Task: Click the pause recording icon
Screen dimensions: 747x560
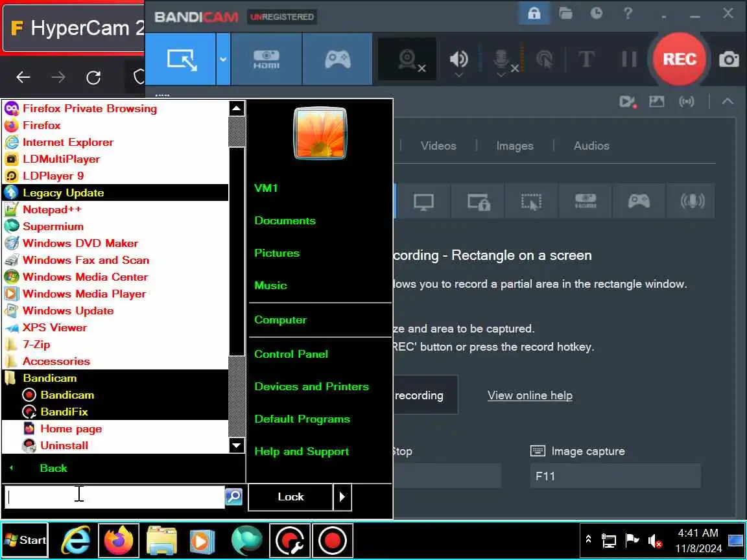Action: click(x=629, y=60)
